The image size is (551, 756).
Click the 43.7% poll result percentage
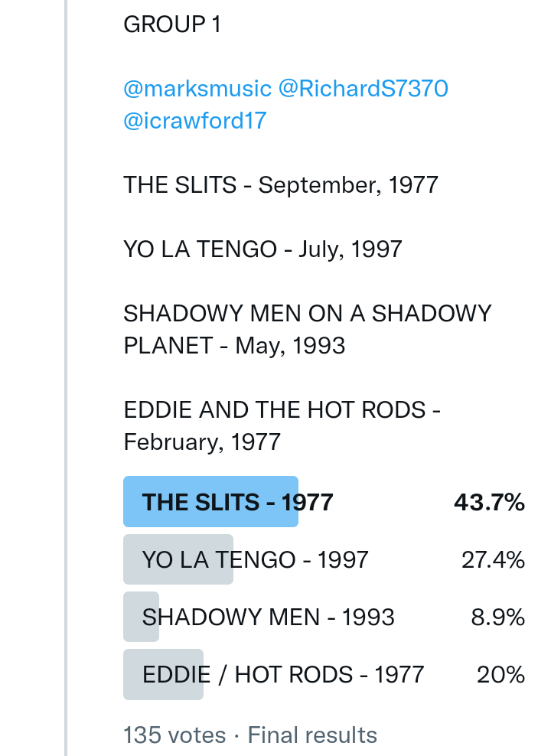tap(489, 503)
